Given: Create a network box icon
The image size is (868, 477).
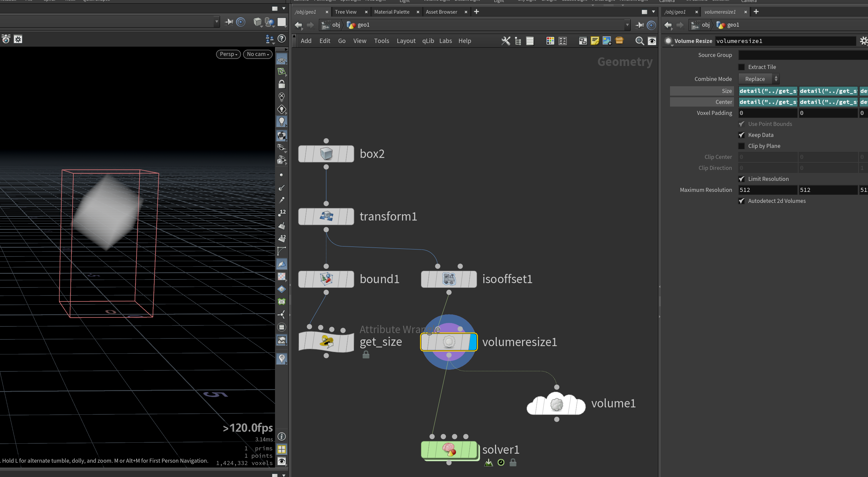Looking at the screenshot, I should coord(583,41).
